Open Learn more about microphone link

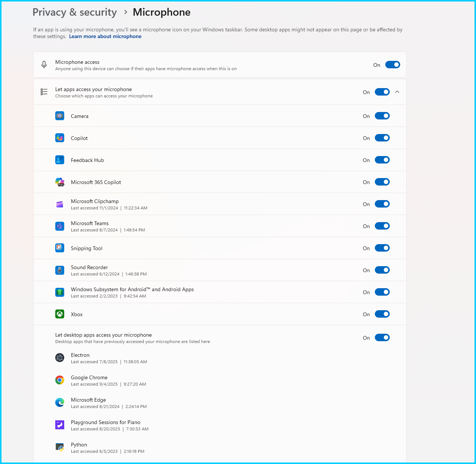click(105, 37)
